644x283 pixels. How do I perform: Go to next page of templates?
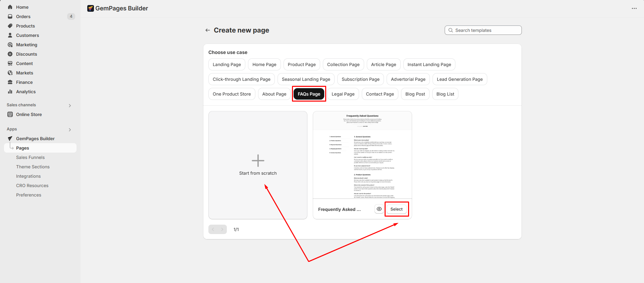click(222, 229)
